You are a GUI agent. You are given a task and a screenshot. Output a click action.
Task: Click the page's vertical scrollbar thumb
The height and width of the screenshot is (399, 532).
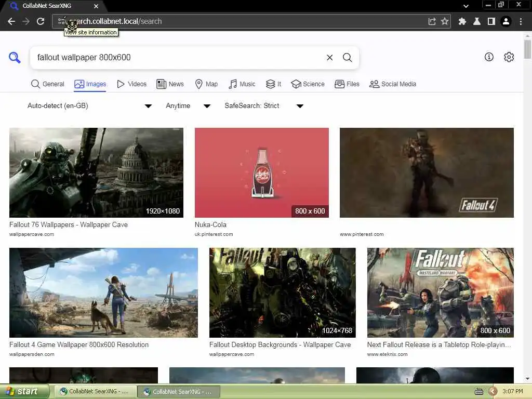click(x=527, y=49)
